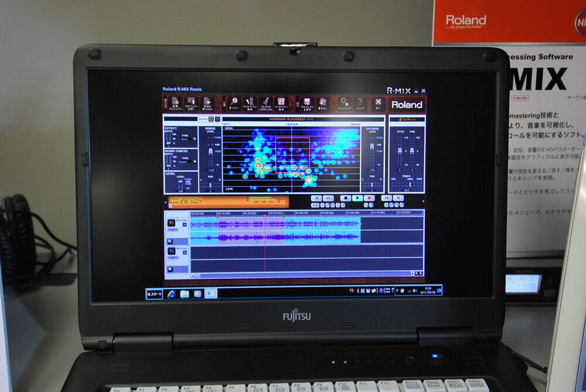Screen dimensions: 586x392
Task: Click the Rewind transport button
Action: 328,198
